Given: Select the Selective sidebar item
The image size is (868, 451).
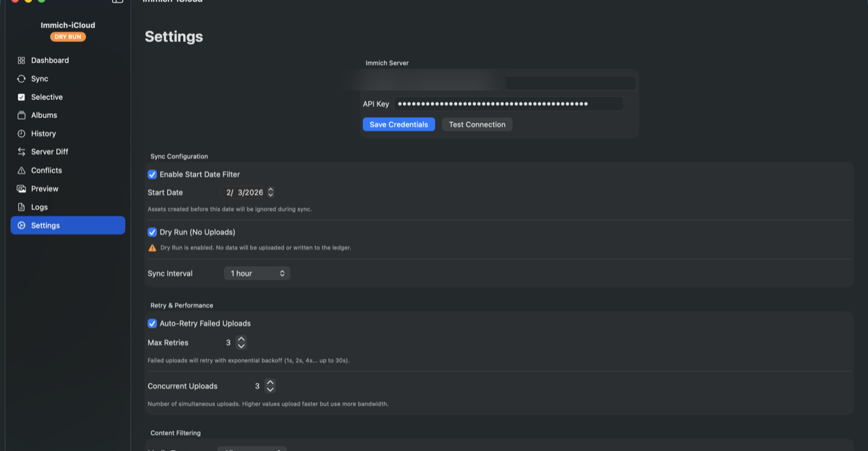Looking at the screenshot, I should [x=68, y=97].
